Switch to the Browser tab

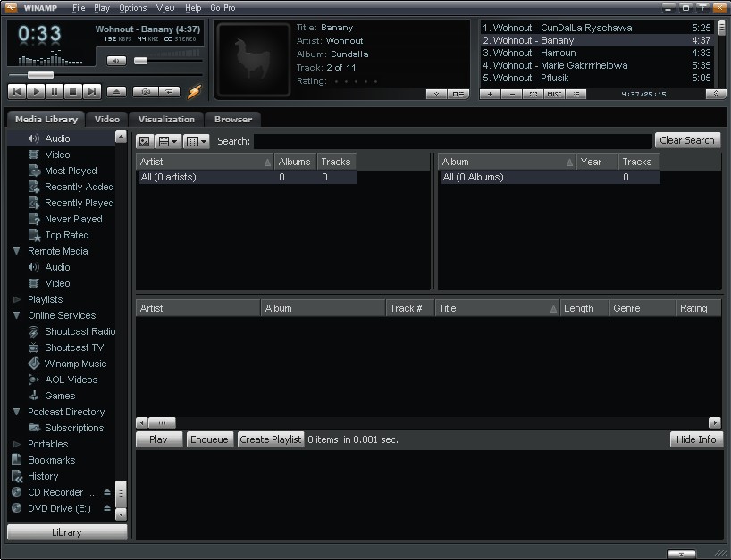point(233,120)
